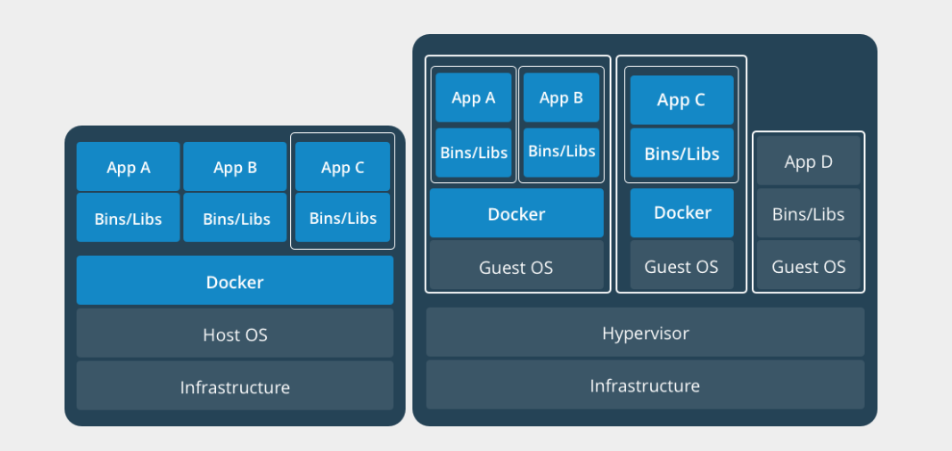Select the Hypervisor block
952x451 pixels.
coord(645,332)
